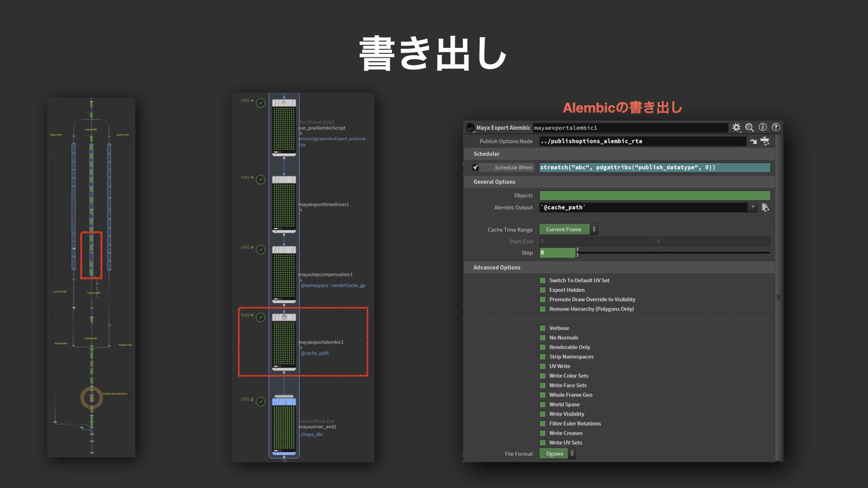The image size is (868, 488).
Task: Toggle Remove Hierarchy (Polygons Only)
Action: [542, 309]
